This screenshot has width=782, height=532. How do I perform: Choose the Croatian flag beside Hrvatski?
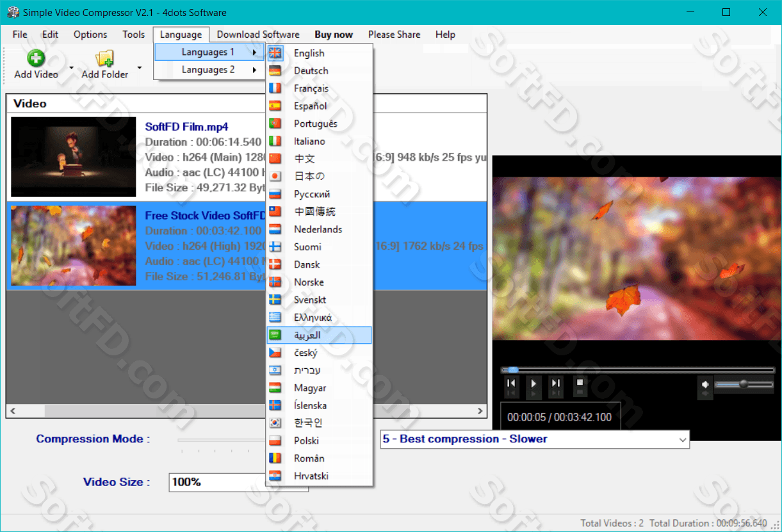275,476
